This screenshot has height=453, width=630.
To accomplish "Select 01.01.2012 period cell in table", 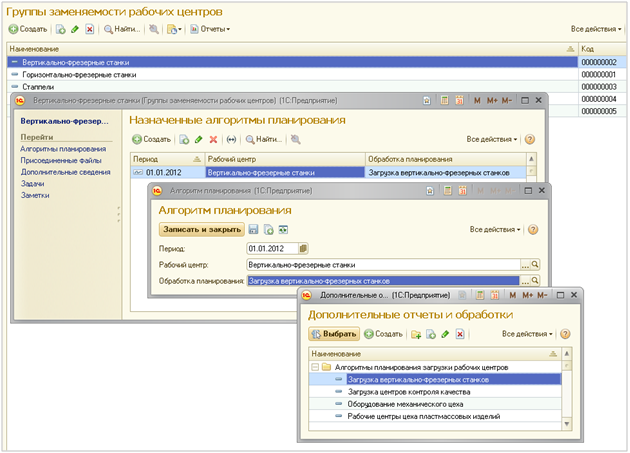I will (167, 172).
